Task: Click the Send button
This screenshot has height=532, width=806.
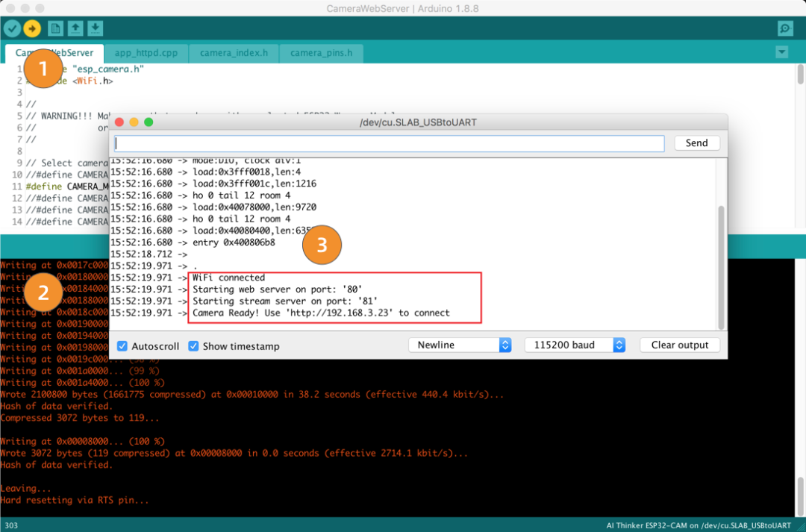Action: tap(696, 143)
